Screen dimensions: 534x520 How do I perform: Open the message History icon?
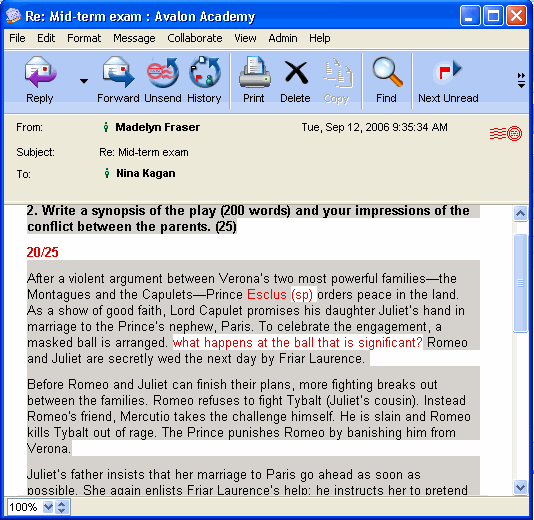point(205,73)
